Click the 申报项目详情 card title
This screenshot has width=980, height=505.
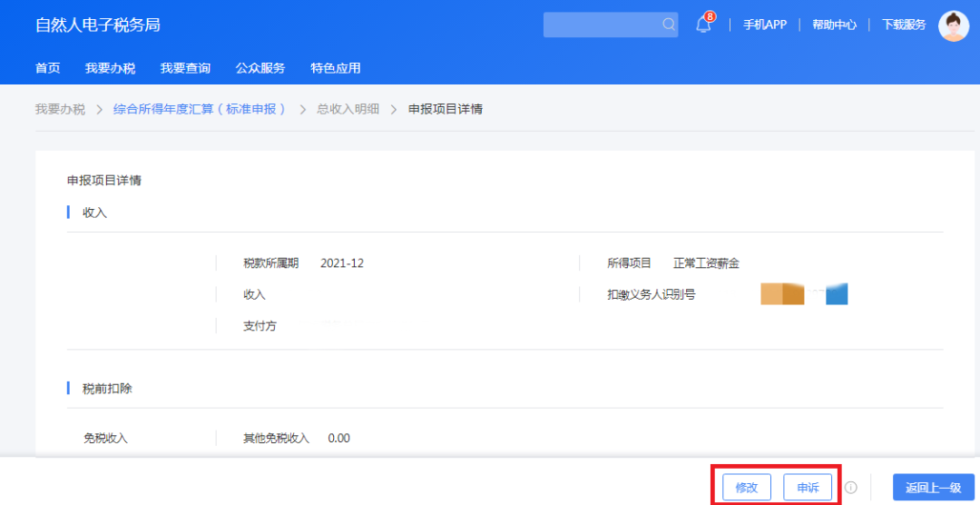tap(103, 181)
